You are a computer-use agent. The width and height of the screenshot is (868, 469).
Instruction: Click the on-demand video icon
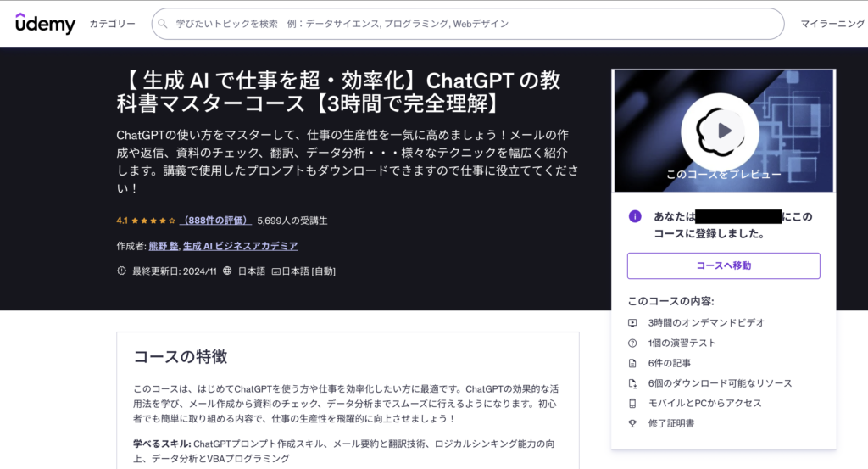(632, 322)
